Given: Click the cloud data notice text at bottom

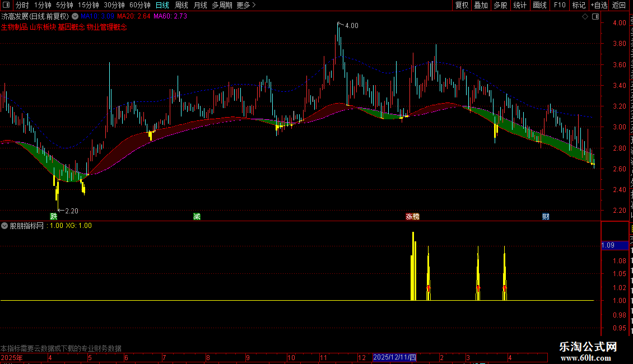Looking at the screenshot, I should pos(61,348).
